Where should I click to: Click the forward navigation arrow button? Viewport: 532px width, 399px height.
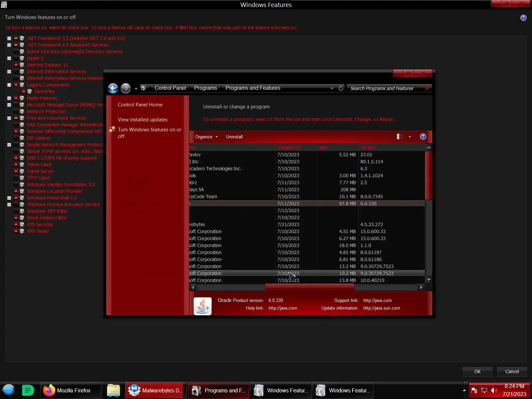coord(126,88)
